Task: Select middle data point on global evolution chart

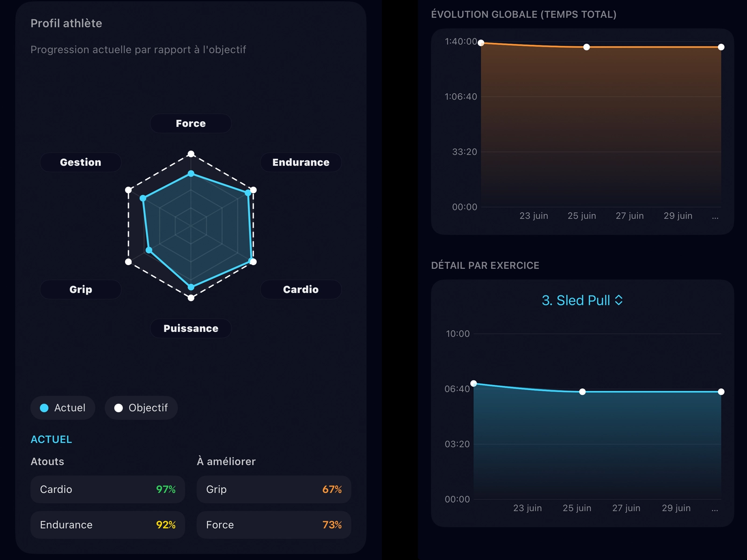Action: [587, 47]
